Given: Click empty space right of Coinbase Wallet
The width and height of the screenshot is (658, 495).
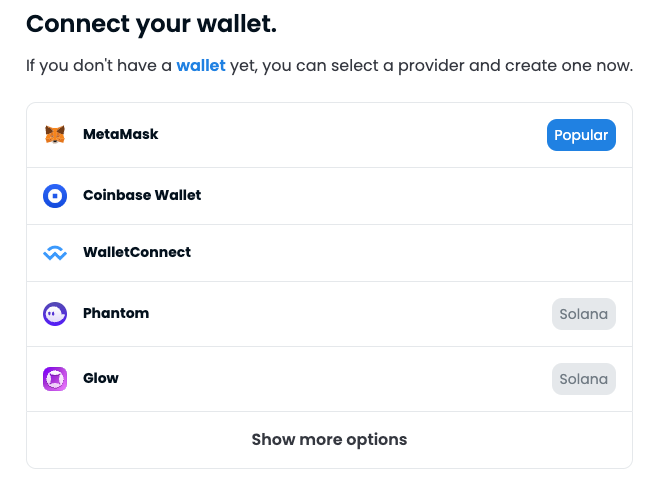Looking at the screenshot, I should click(420, 196).
